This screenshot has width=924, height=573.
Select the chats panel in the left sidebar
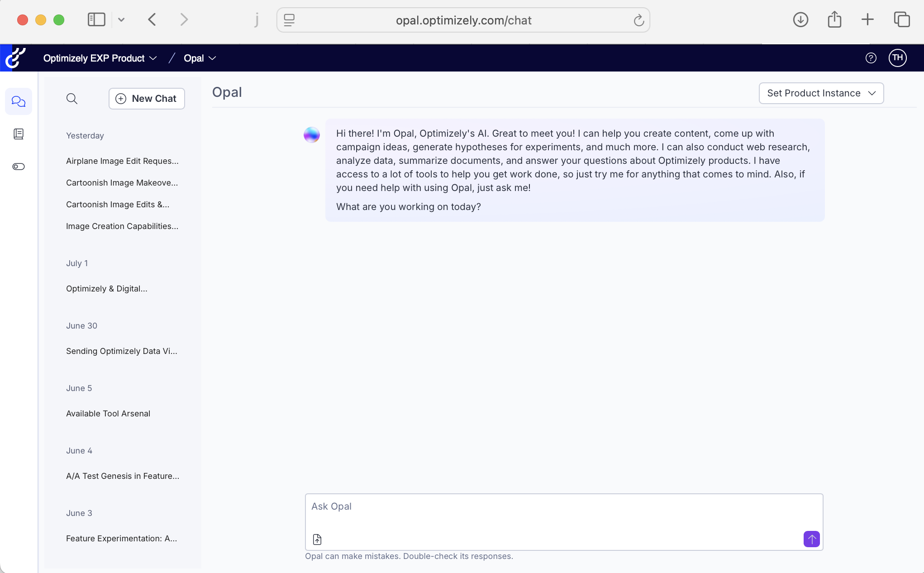(18, 101)
